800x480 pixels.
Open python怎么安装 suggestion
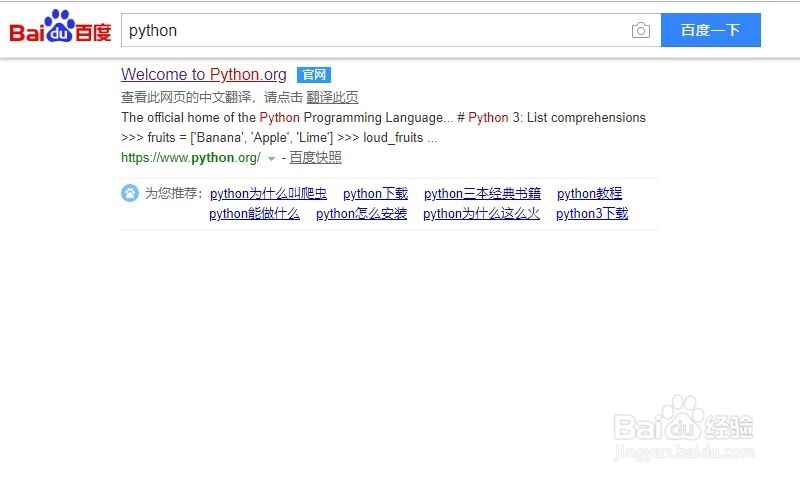(x=361, y=214)
